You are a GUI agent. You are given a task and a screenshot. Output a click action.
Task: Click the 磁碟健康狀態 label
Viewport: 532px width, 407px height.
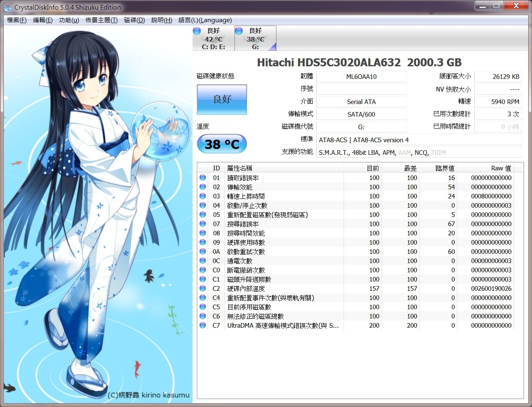tap(216, 76)
